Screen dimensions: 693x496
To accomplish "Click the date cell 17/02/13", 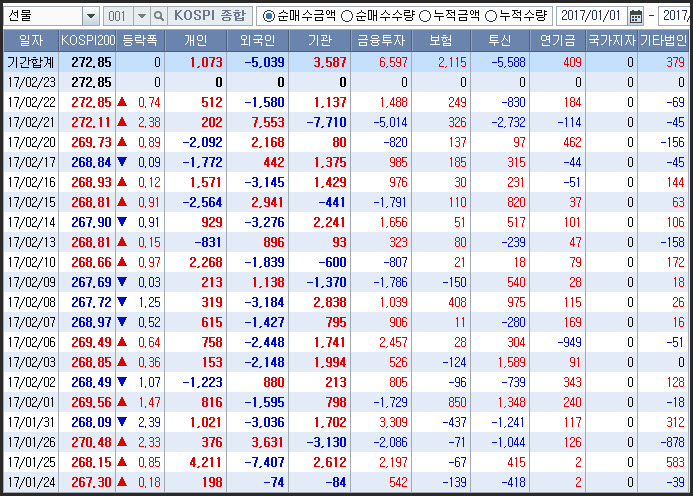I will point(31,242).
